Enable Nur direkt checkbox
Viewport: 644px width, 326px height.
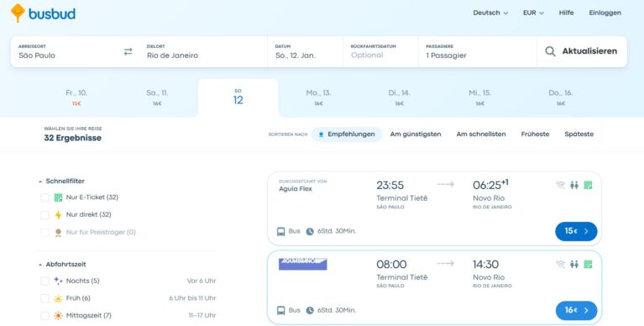45,214
